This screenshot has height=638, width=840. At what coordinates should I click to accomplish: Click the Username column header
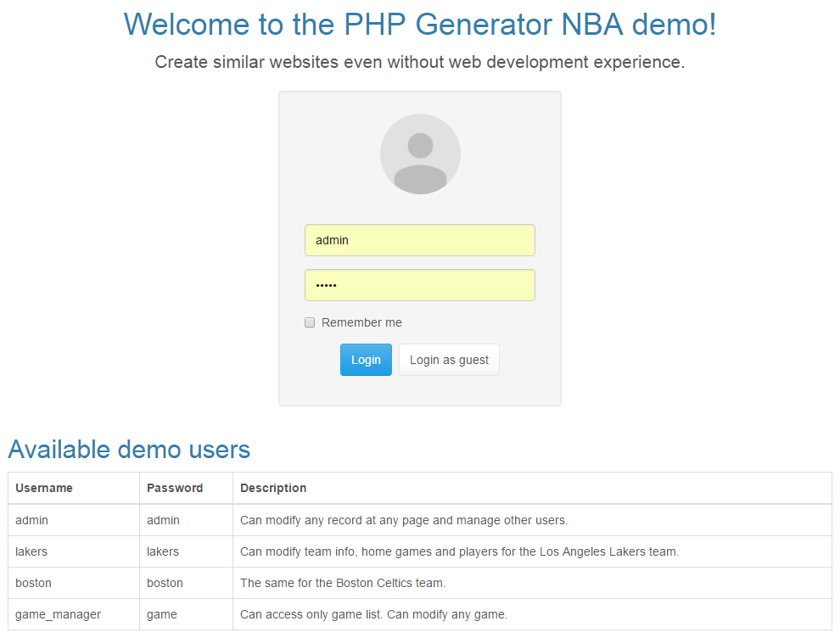click(44, 488)
